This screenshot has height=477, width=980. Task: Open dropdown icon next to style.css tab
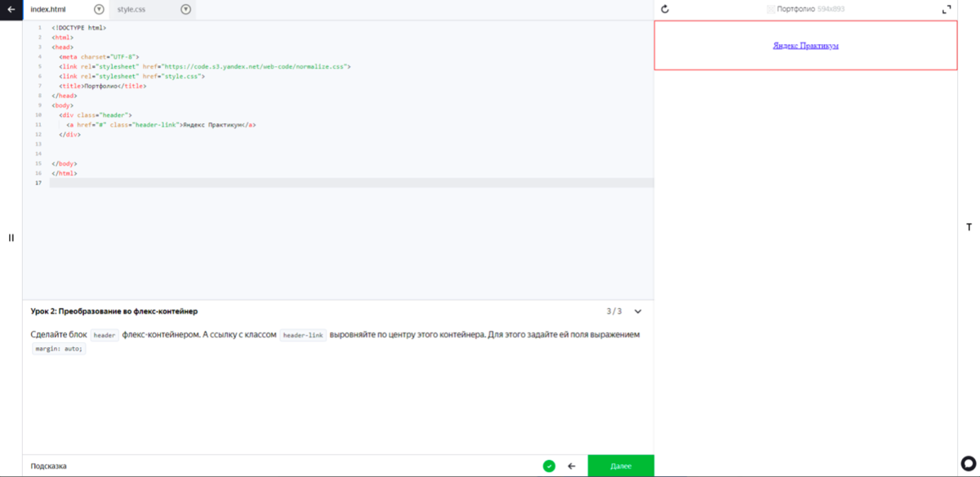185,9
